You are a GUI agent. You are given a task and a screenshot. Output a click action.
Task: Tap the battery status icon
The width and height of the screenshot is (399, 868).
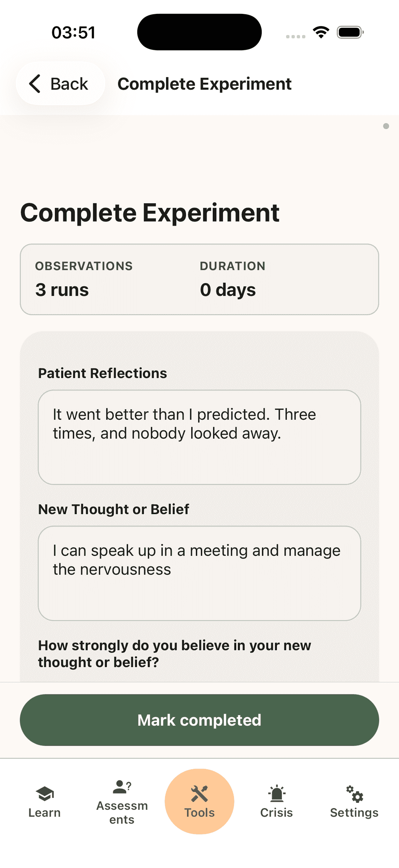tap(350, 32)
